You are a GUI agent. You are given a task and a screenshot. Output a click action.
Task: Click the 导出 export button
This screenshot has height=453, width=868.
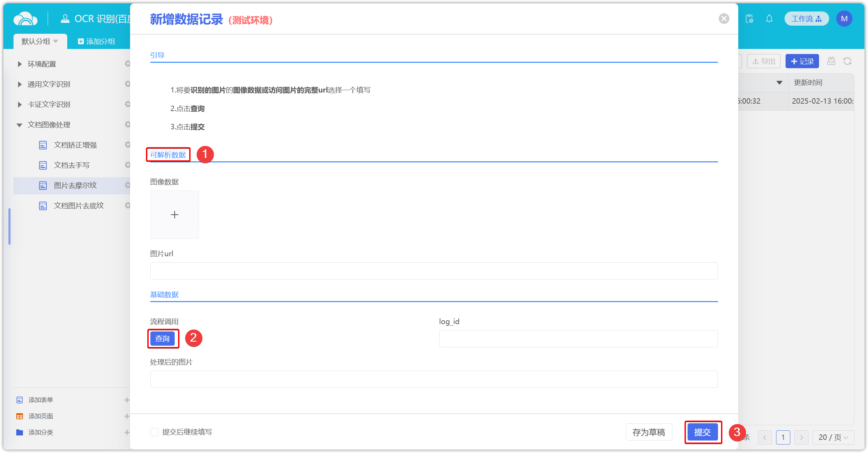764,61
